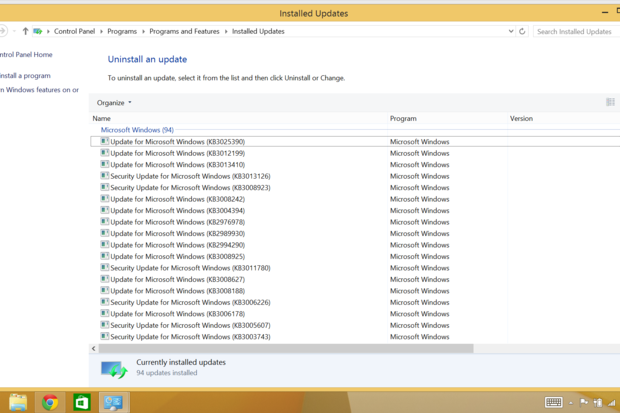This screenshot has width=620, height=413.
Task: Click Program cell of the KB3025390 row
Action: coord(420,142)
